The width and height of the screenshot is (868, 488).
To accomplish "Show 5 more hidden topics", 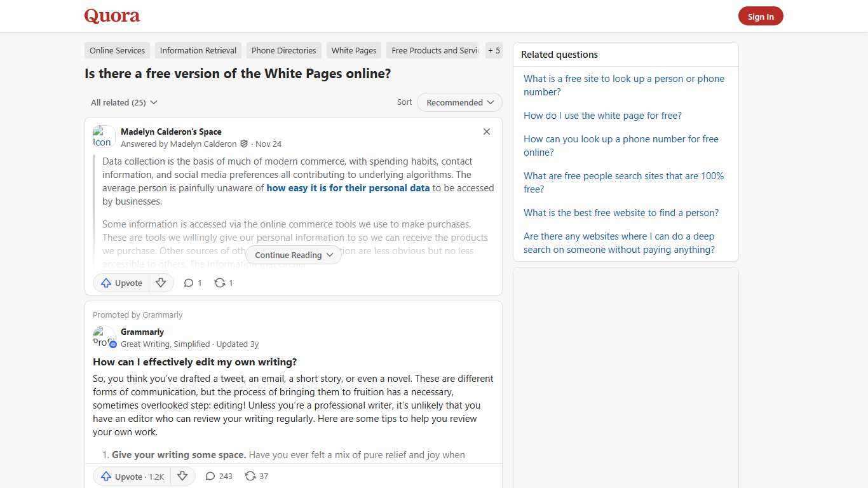I will coord(494,50).
